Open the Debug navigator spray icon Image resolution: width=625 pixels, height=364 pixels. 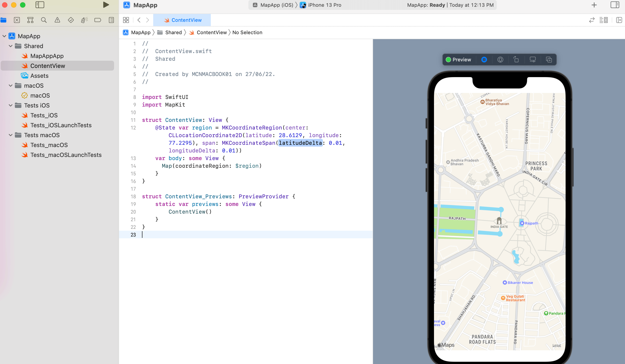pyautogui.click(x=84, y=20)
